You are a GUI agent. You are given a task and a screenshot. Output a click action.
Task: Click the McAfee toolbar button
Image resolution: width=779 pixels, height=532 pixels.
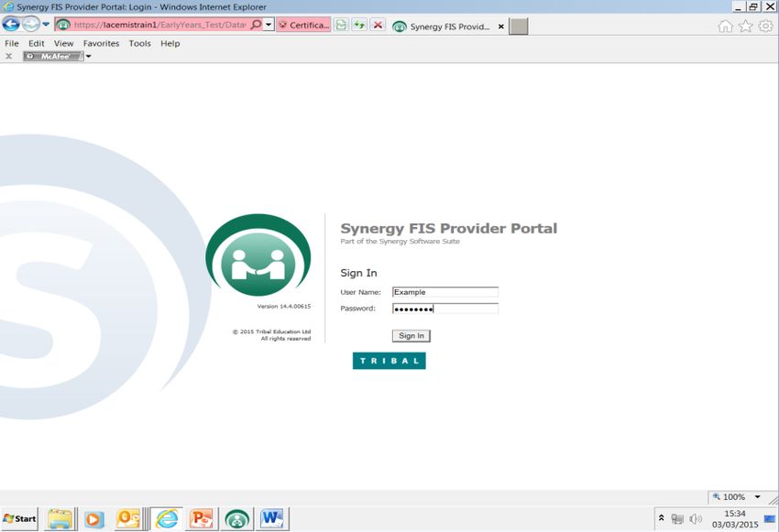click(53, 56)
